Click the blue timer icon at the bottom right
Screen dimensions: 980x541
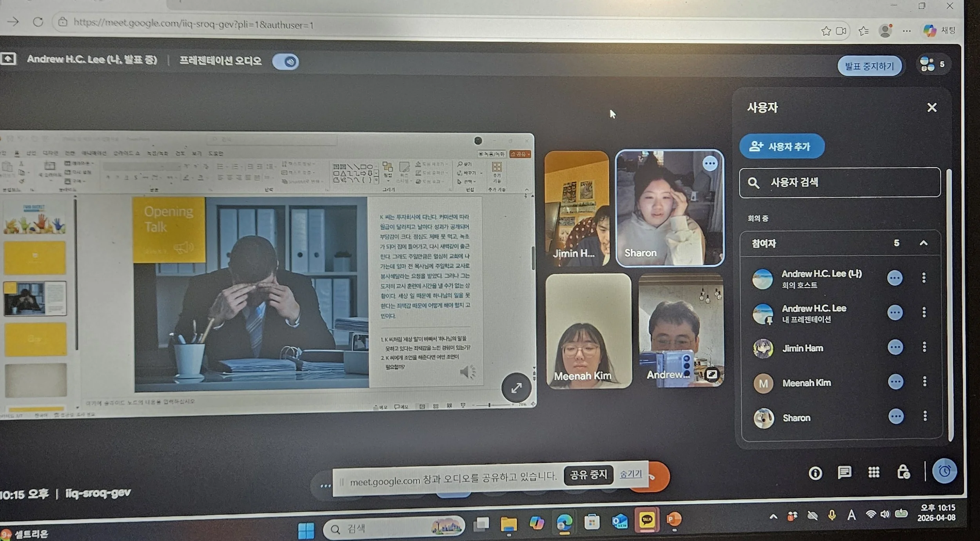945,471
